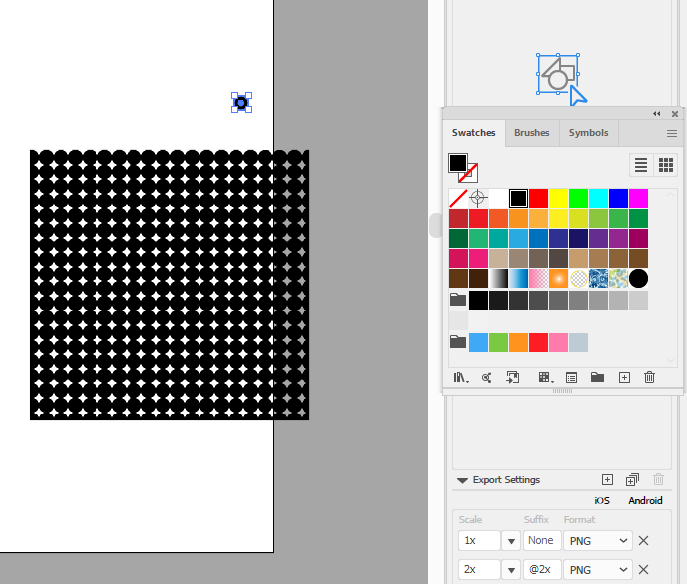Switch to the Symbols tab
687x584 pixels.
coord(588,133)
